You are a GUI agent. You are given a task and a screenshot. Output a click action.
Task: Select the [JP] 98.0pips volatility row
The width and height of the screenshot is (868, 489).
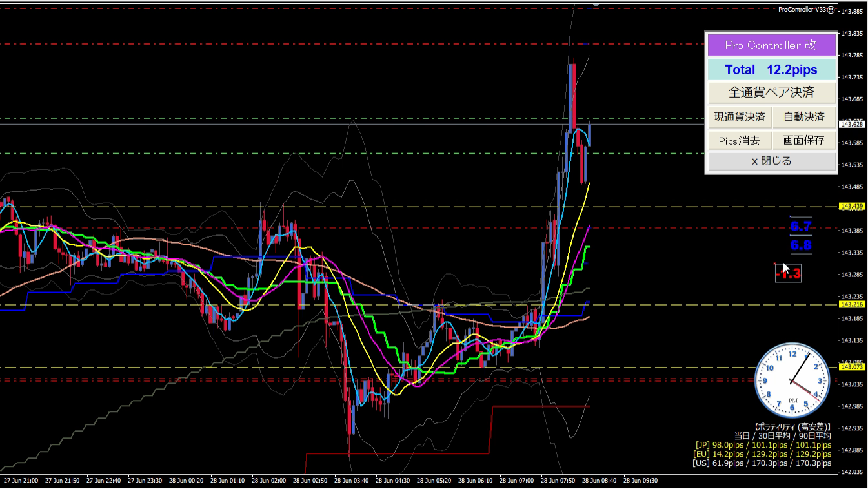coord(763,445)
